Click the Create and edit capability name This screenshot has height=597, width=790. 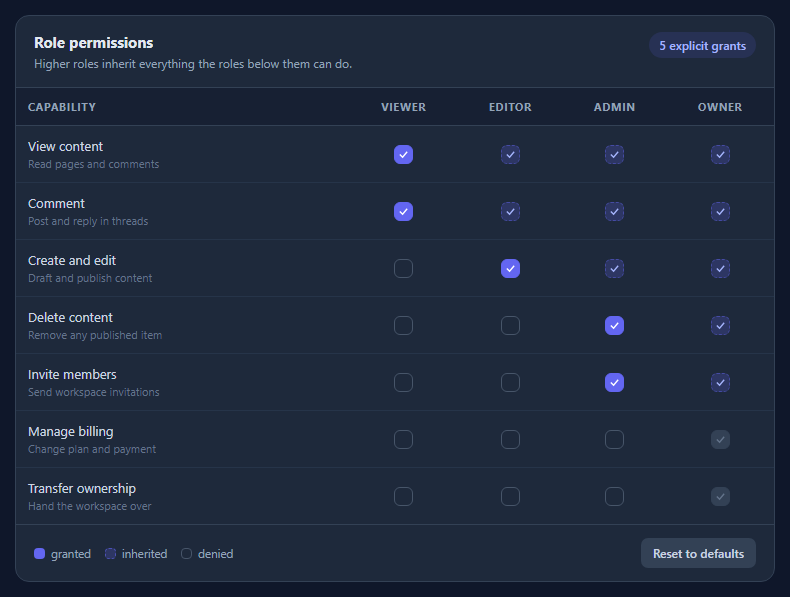click(72, 260)
